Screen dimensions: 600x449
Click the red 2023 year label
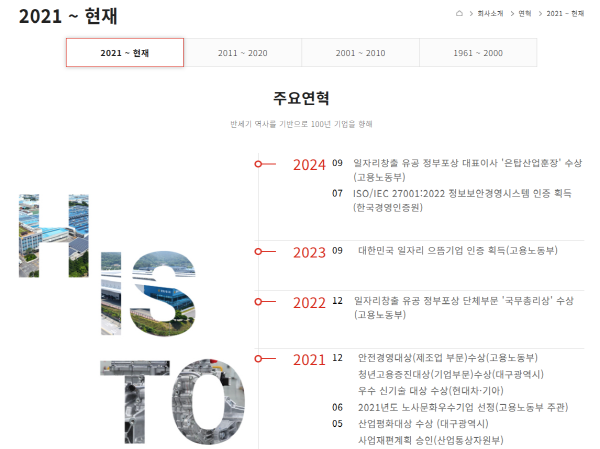(309, 252)
